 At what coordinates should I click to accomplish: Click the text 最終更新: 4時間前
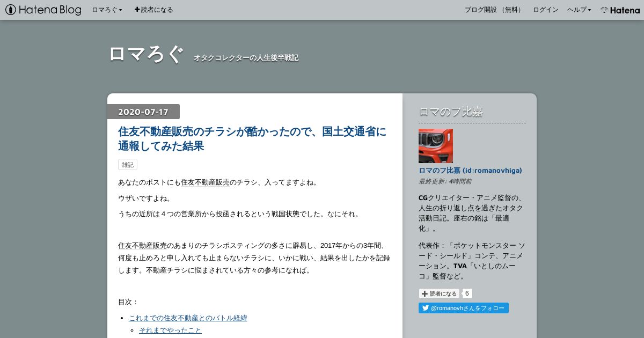tap(445, 181)
